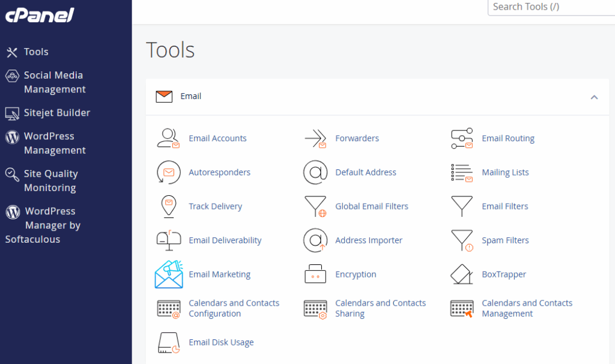Click the Email section header title
Viewport: 615px width, 364px height.
pyautogui.click(x=190, y=97)
